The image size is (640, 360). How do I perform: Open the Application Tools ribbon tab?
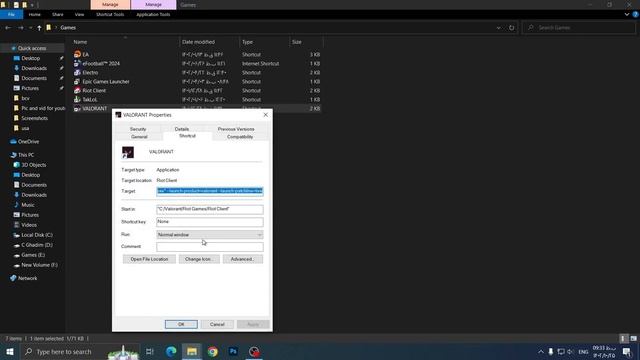(153, 14)
